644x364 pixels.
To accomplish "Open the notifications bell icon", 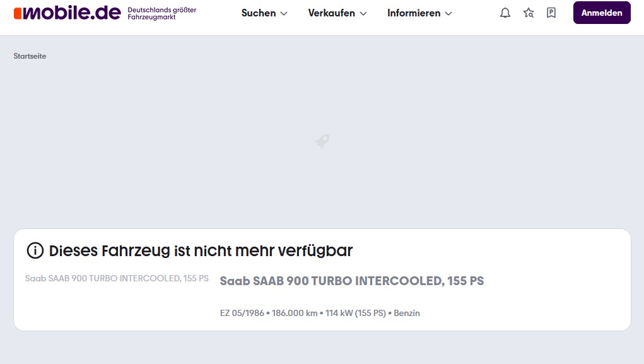I will pyautogui.click(x=505, y=13).
